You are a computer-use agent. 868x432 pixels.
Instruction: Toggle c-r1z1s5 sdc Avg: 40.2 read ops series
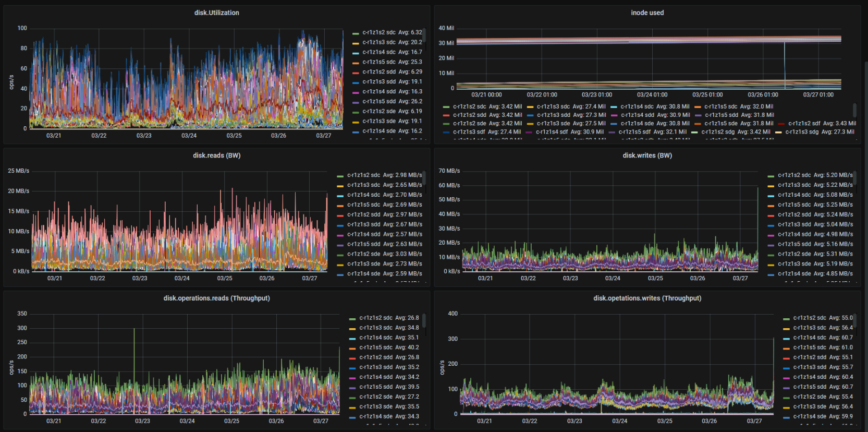tap(388, 347)
